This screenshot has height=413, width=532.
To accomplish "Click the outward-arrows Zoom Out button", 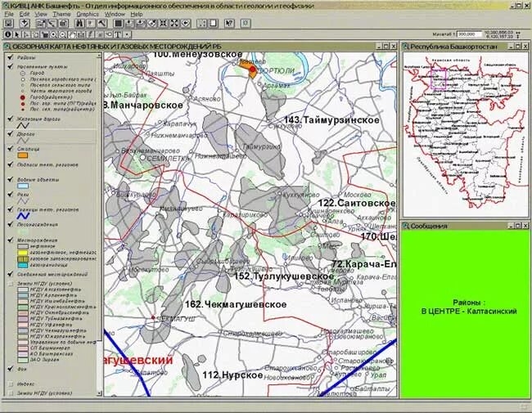I will (174, 23).
